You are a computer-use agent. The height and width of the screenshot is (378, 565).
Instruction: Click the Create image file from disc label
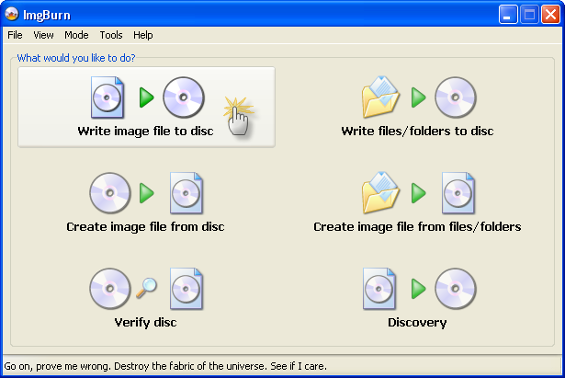(x=146, y=227)
